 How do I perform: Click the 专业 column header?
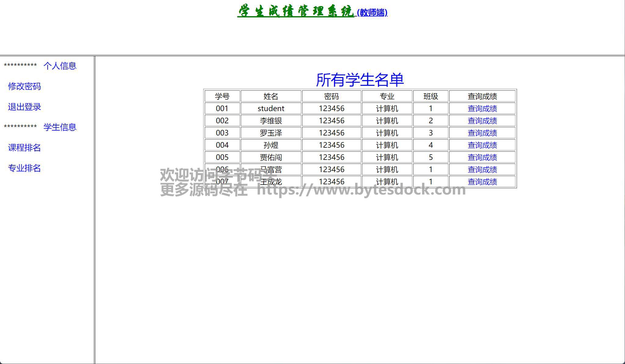[387, 96]
